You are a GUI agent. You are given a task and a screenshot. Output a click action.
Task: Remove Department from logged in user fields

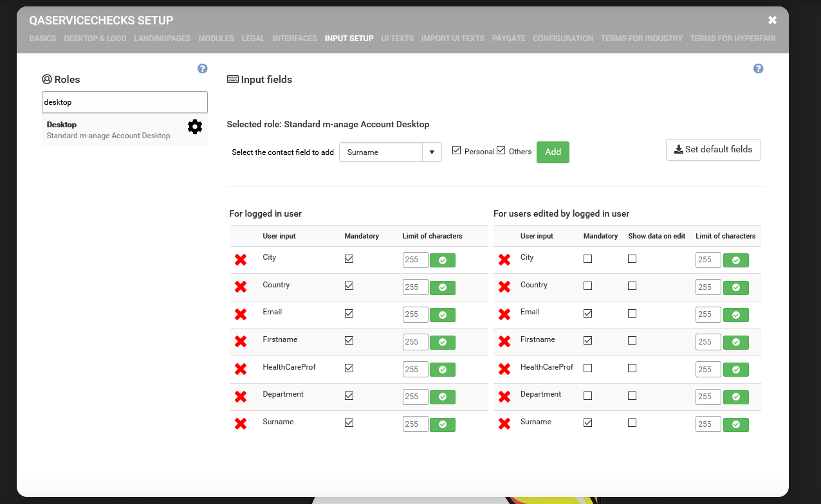click(241, 397)
